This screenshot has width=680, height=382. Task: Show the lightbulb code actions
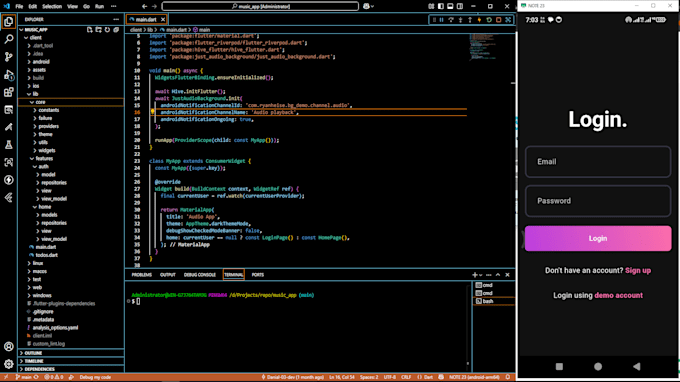152,111
